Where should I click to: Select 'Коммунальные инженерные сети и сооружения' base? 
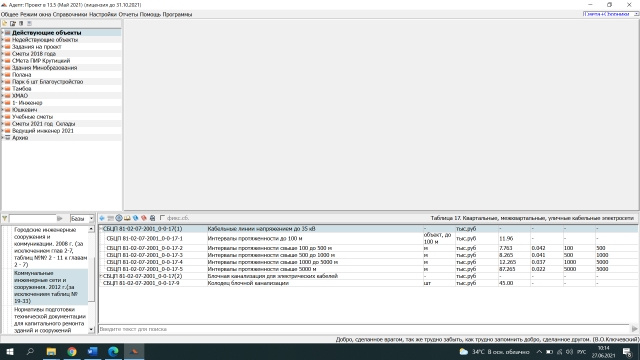pos(50,287)
